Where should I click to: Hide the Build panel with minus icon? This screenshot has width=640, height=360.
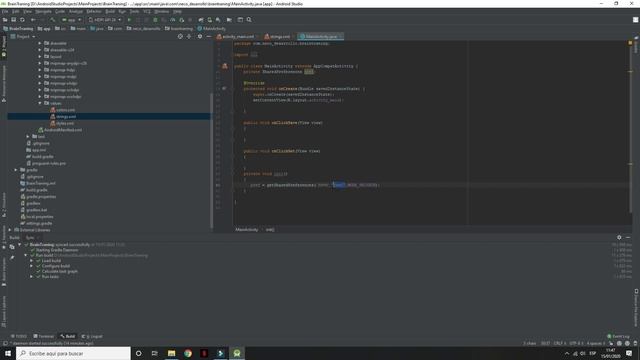(x=628, y=237)
